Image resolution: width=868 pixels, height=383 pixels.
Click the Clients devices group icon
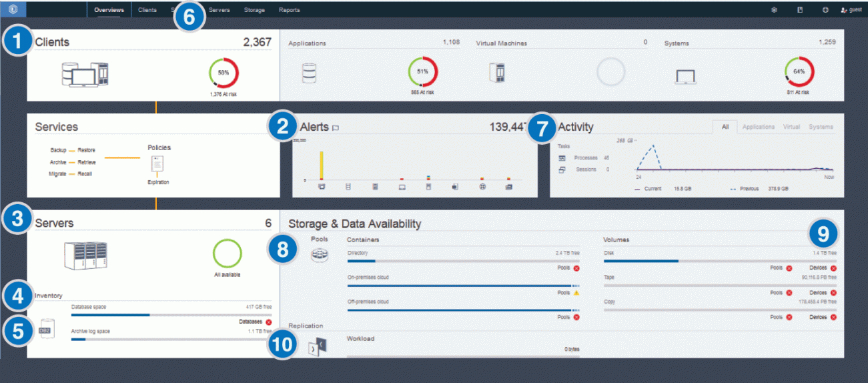83,74
